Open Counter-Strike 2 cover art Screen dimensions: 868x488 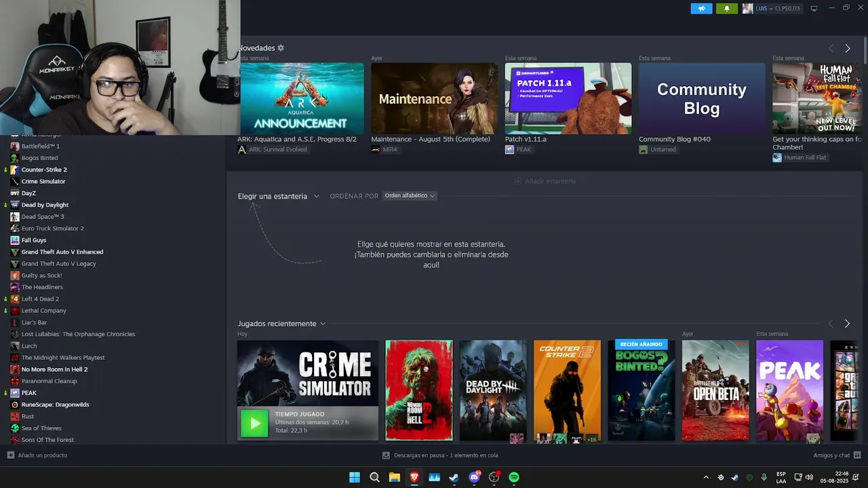tap(567, 390)
